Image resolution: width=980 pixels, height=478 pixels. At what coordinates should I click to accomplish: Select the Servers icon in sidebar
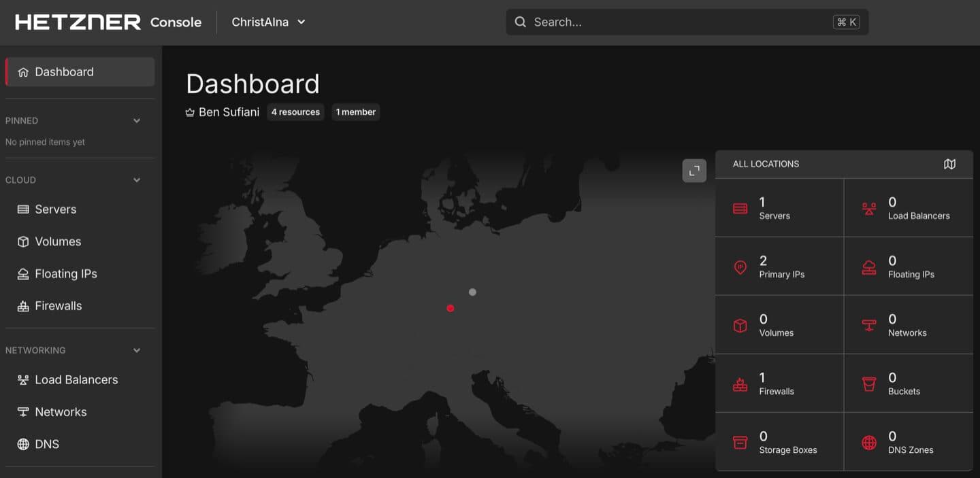[x=22, y=209]
